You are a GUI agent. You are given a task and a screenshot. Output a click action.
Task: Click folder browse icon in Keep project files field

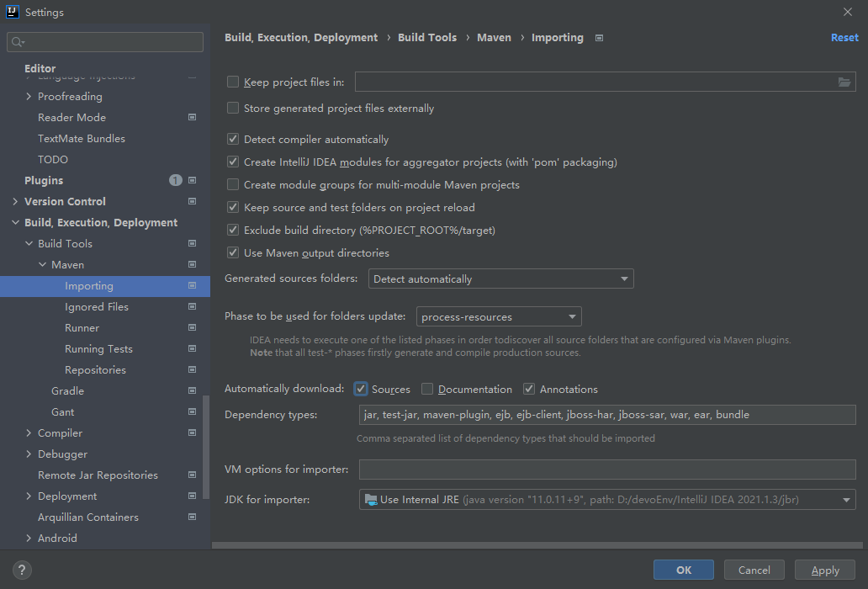[x=844, y=82]
